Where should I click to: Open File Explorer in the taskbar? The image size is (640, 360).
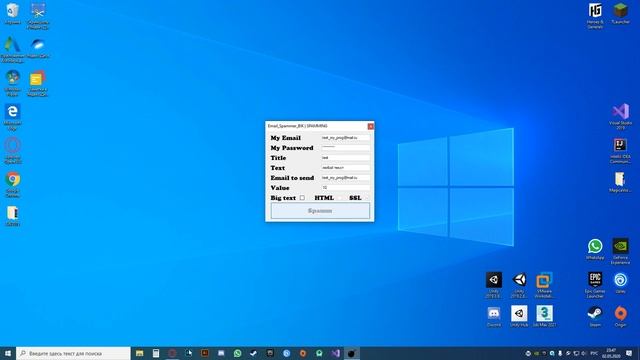140,353
